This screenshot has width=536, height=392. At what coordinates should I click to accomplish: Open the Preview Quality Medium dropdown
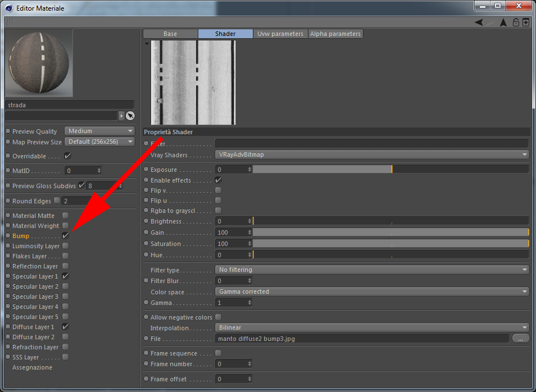coord(99,131)
